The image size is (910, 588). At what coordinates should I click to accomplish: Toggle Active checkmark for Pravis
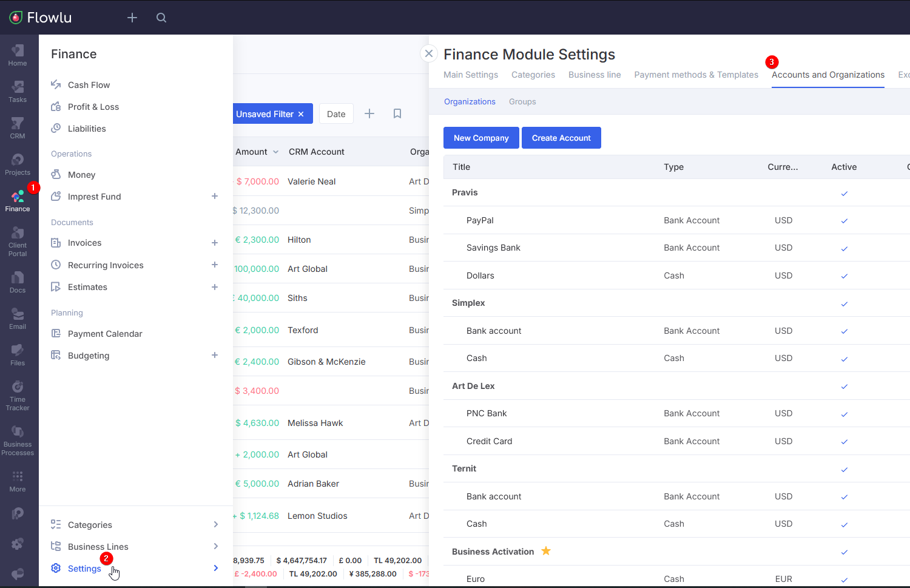point(844,194)
